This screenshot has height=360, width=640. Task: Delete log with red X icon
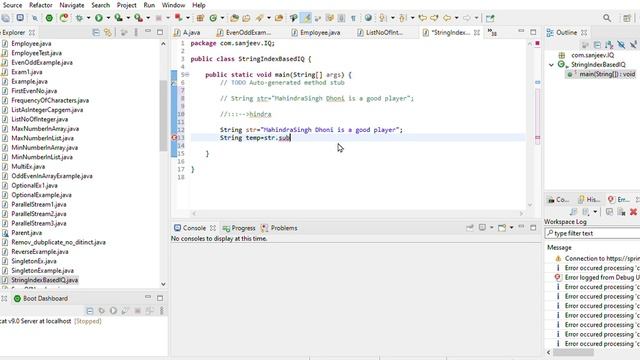coord(633,211)
